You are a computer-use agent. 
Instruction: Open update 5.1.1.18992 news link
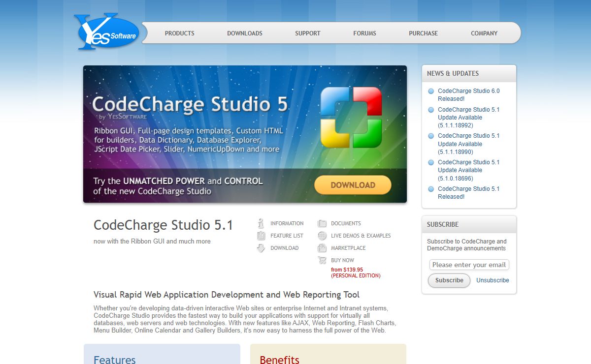tap(468, 118)
